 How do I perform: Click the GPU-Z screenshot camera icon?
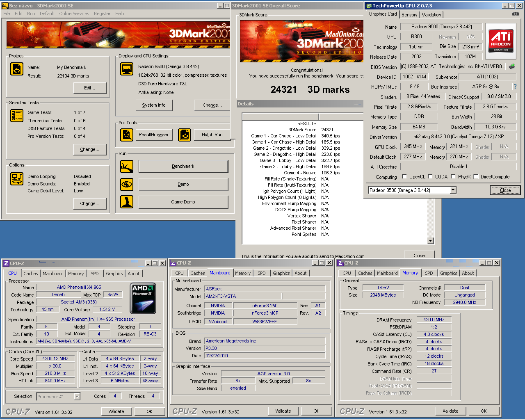(515, 14)
